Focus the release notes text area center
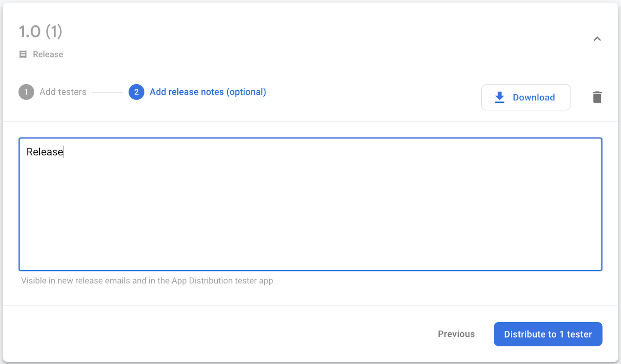The width and height of the screenshot is (621, 364). tap(310, 204)
